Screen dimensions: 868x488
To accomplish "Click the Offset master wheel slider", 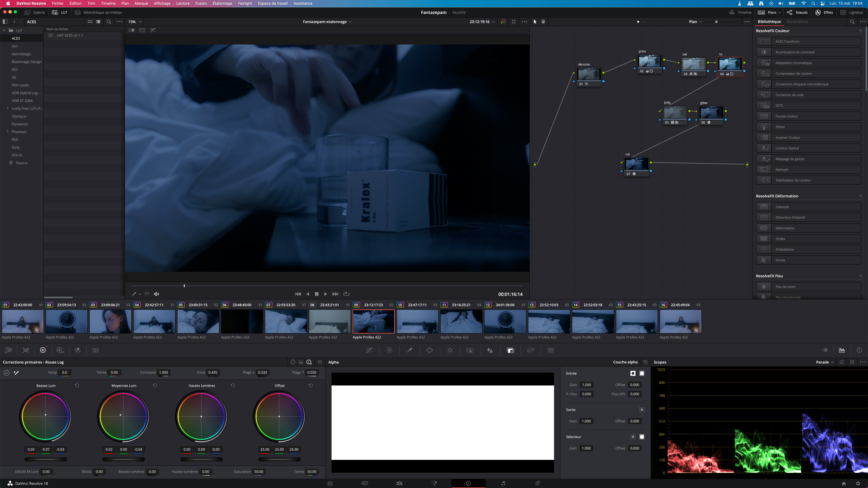I will coord(279,459).
